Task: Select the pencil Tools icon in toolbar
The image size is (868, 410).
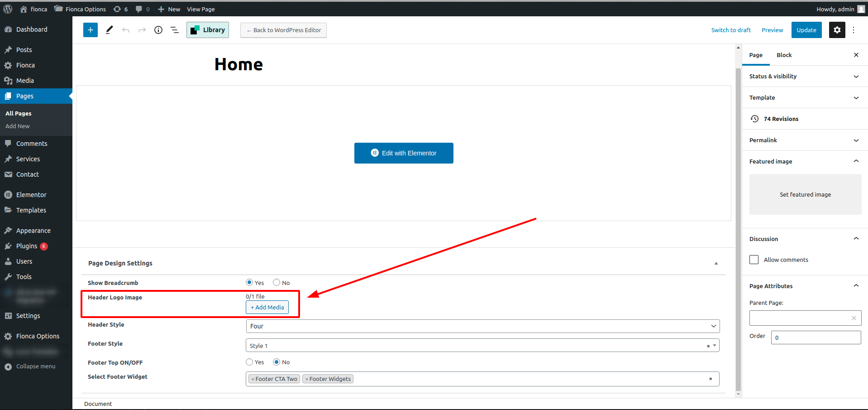Action: (109, 30)
